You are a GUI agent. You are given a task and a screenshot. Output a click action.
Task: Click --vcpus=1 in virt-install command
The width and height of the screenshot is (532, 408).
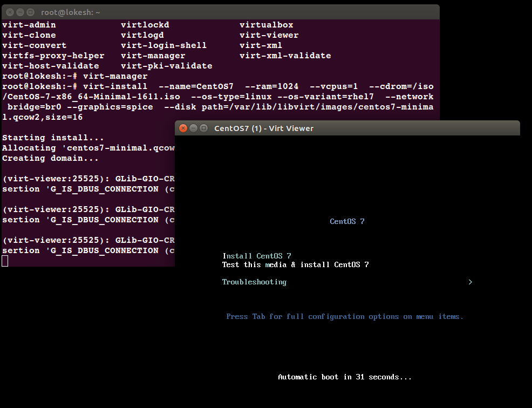pyautogui.click(x=333, y=86)
